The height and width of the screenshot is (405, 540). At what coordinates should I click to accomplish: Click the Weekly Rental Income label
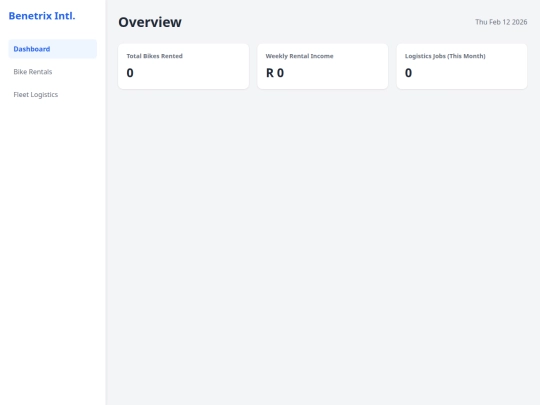(x=299, y=56)
